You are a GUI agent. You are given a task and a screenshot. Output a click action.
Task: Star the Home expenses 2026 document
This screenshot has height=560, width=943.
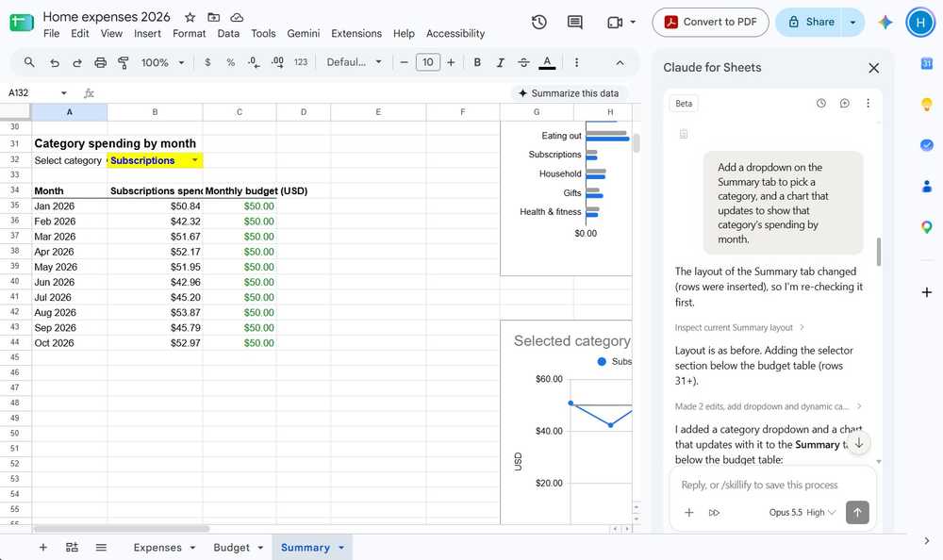click(190, 18)
